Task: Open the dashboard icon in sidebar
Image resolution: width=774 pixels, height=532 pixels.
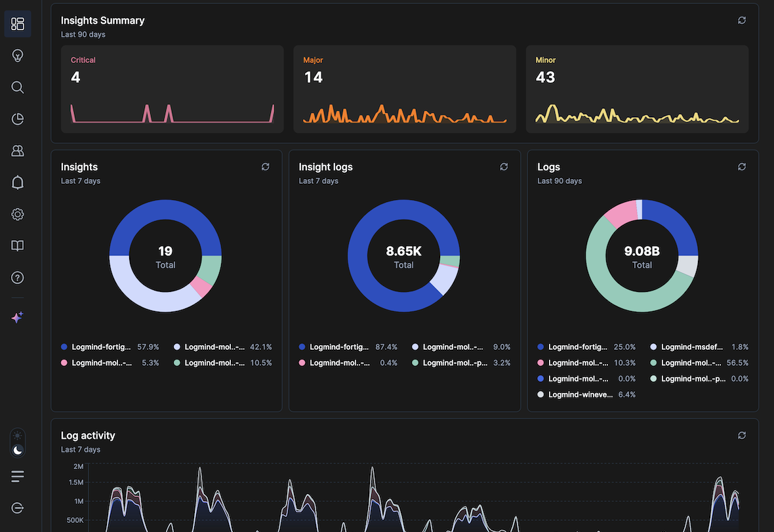Action: [18, 24]
